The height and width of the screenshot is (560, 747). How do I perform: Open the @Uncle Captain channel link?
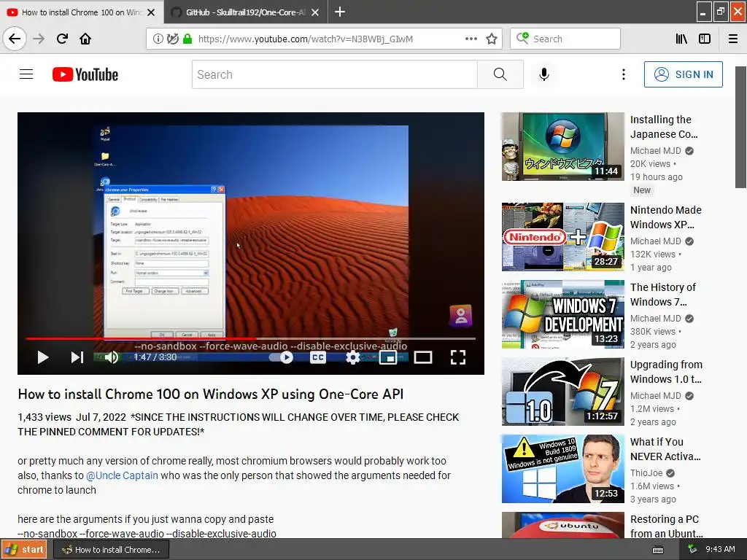coord(122,475)
